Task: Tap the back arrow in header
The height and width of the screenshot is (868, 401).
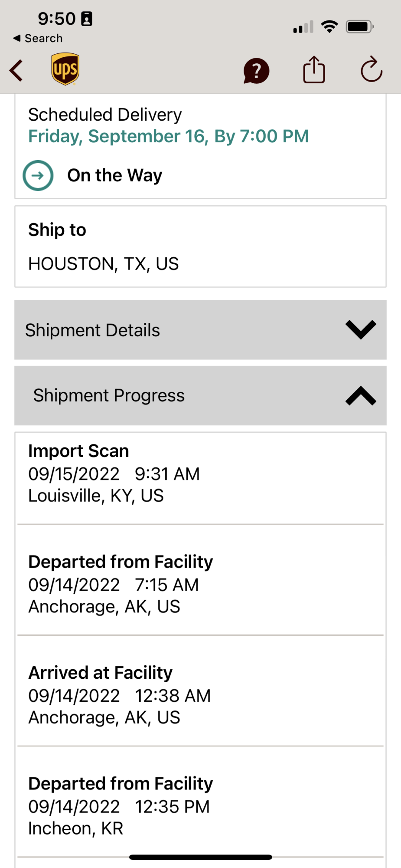Action: click(16, 70)
